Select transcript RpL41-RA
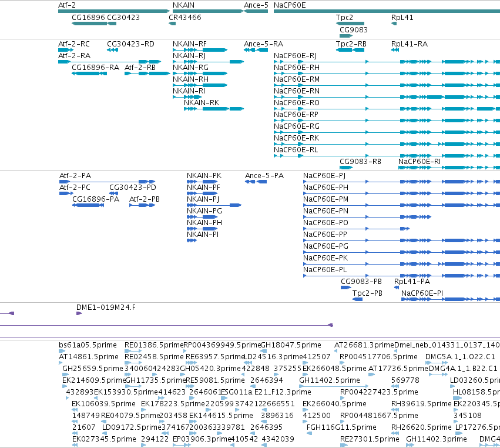Image resolution: width=500 pixels, height=448 pixels. pyautogui.click(x=410, y=44)
